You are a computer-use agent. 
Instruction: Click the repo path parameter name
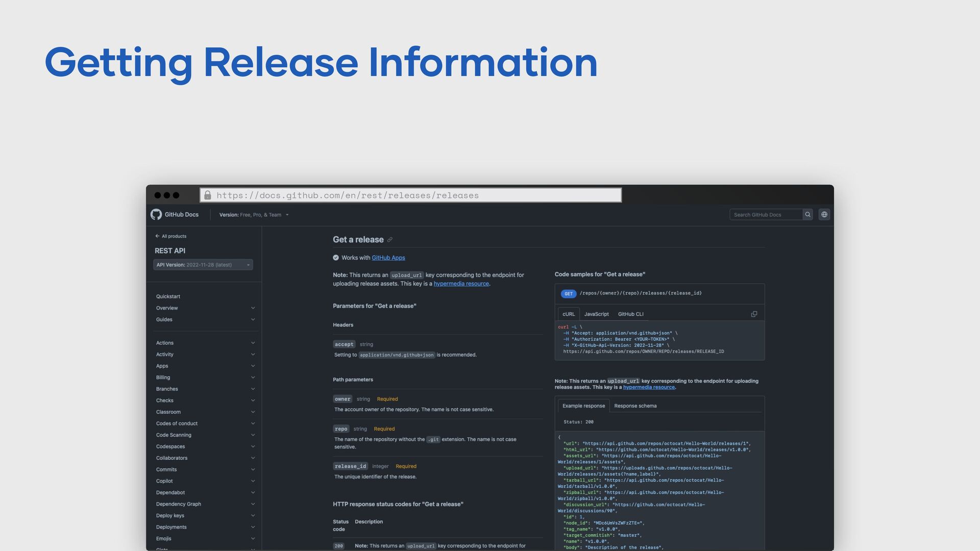click(x=341, y=429)
